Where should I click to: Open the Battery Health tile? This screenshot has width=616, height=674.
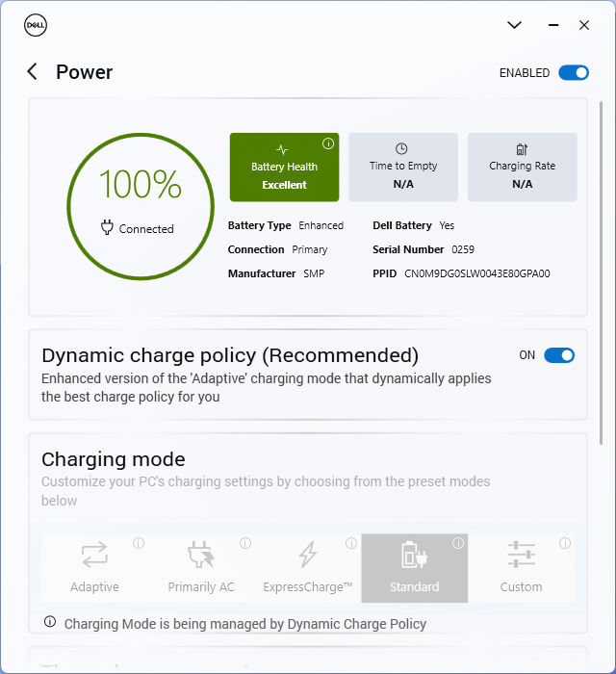284,168
